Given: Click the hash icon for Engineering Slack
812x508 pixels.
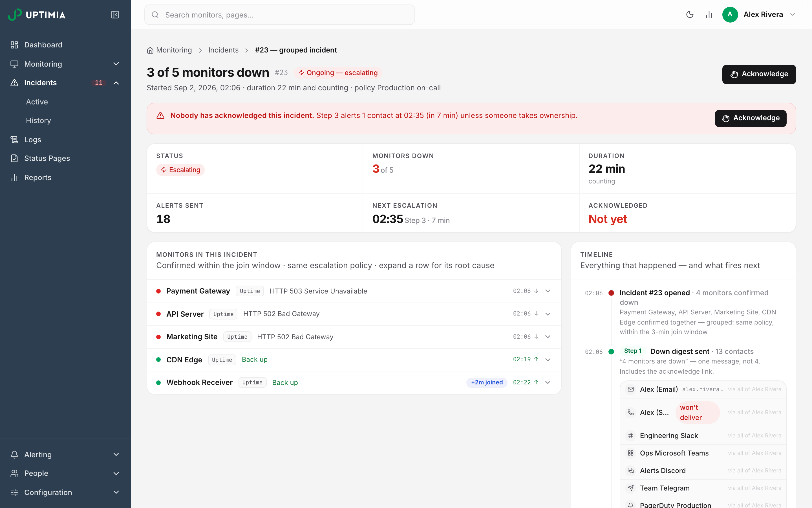Looking at the screenshot, I should pyautogui.click(x=630, y=435).
